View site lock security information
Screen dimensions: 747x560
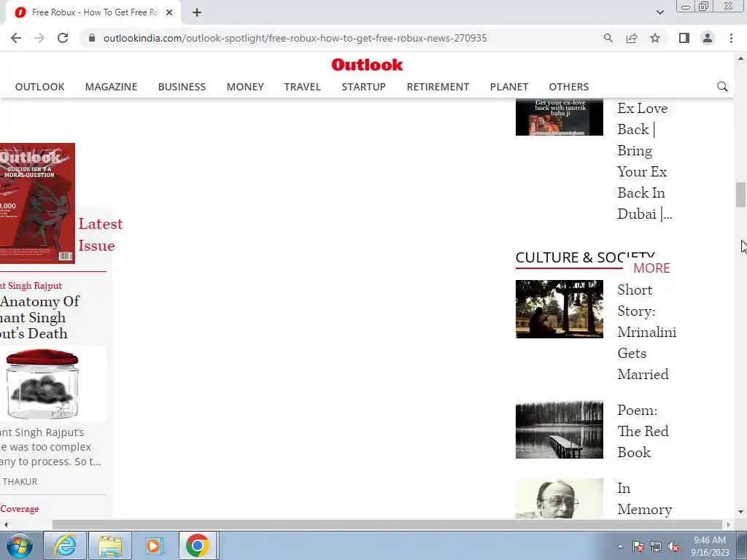92,38
